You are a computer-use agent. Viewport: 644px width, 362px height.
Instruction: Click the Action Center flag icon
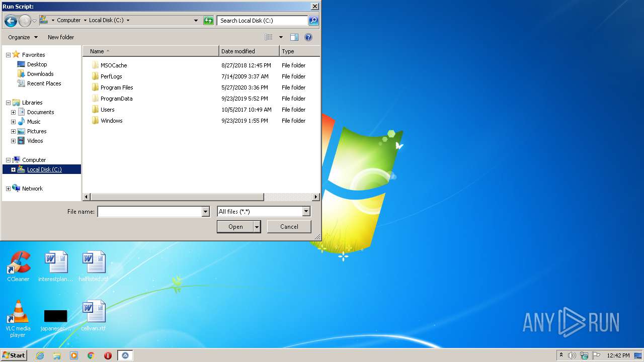tap(596, 355)
